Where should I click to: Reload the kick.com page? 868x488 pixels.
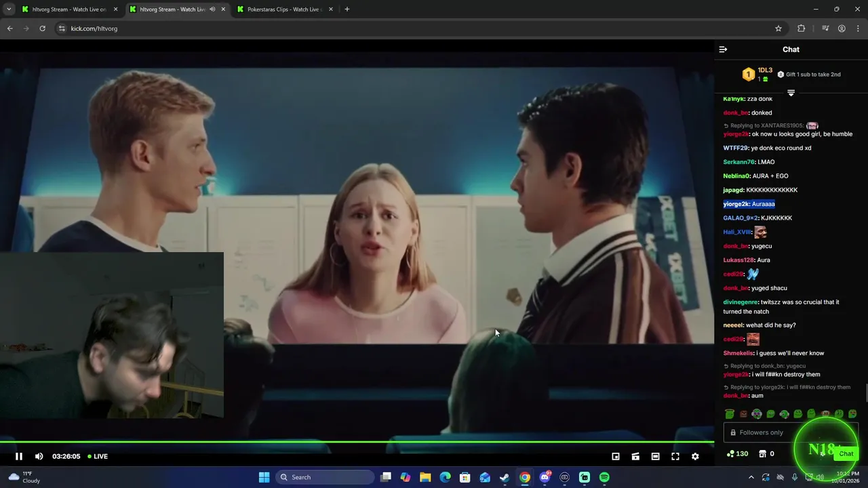(x=42, y=28)
